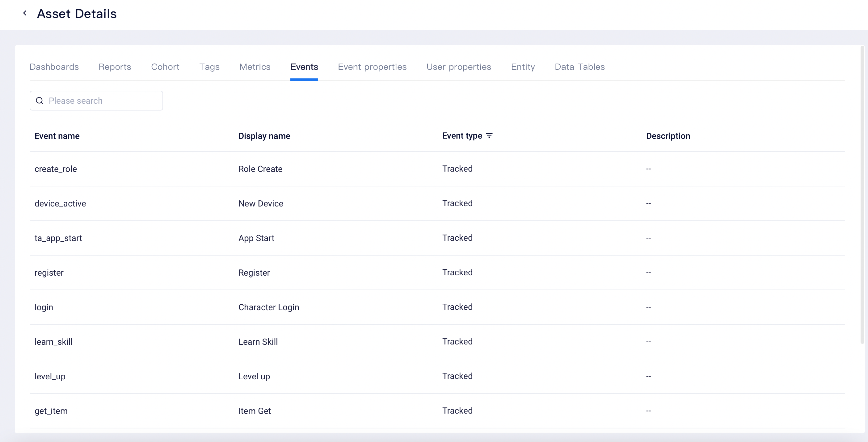The width and height of the screenshot is (868, 442).
Task: Click the Item Get display name
Action: pyautogui.click(x=255, y=411)
